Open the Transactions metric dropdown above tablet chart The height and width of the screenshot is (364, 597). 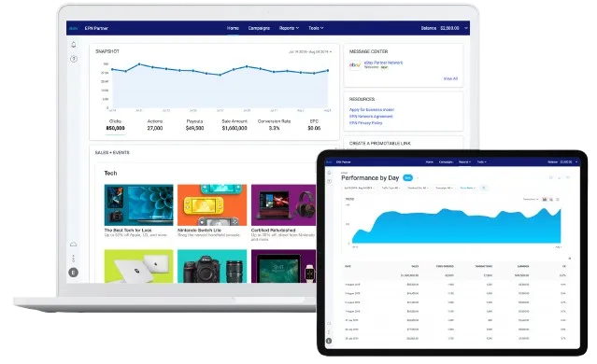pyautogui.click(x=531, y=200)
